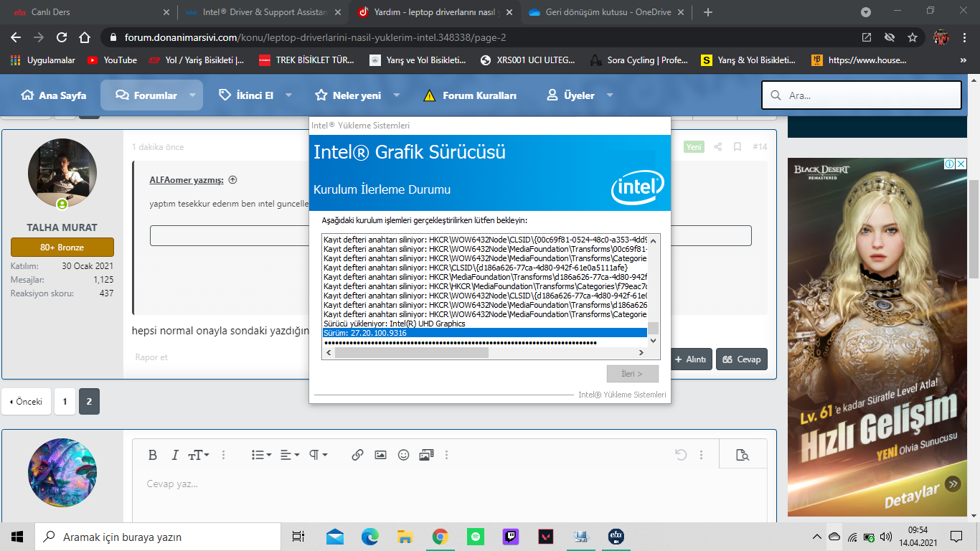Screen dimensions: 980x551
Task: Open text alignment dropdown in editor
Action: (290, 455)
